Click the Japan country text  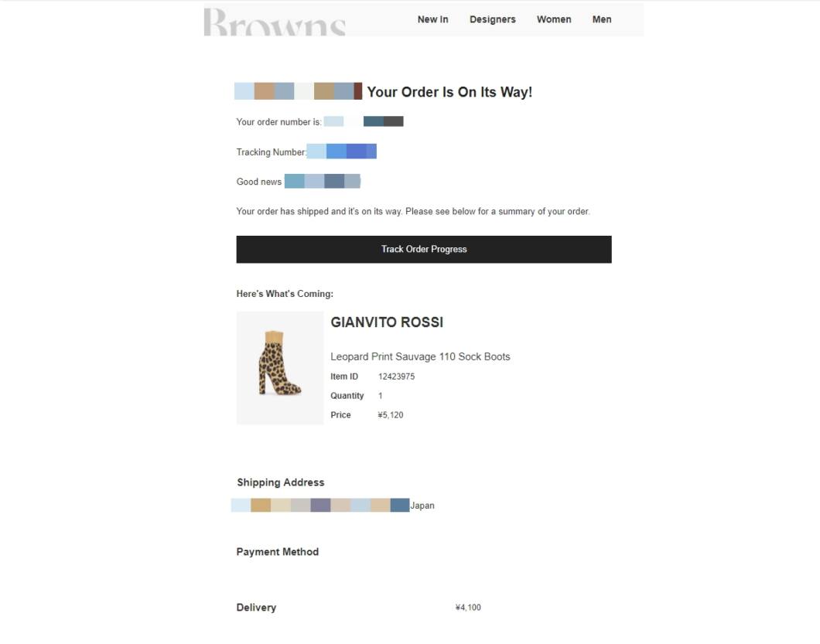click(x=422, y=506)
